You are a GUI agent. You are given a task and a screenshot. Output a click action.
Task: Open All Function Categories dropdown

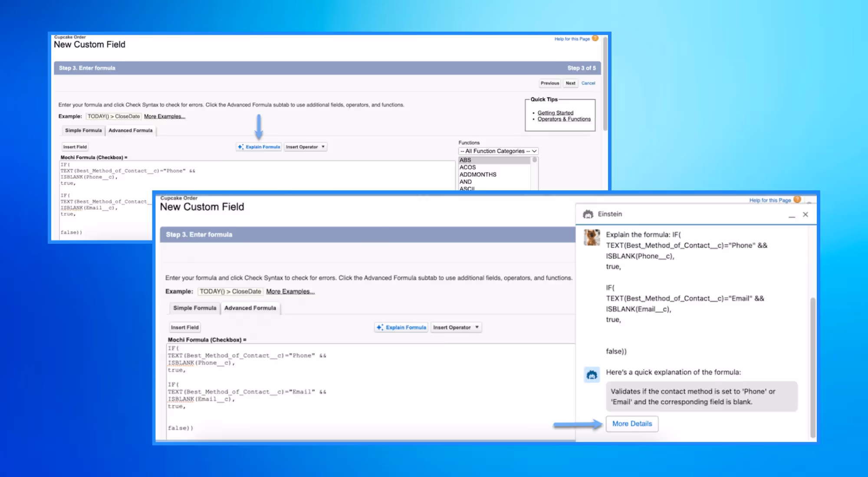pos(498,151)
